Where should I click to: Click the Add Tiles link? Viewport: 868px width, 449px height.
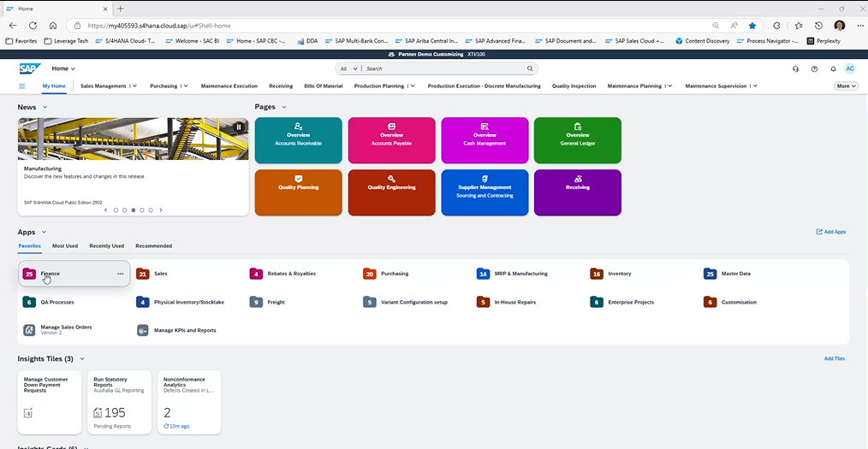click(x=835, y=359)
